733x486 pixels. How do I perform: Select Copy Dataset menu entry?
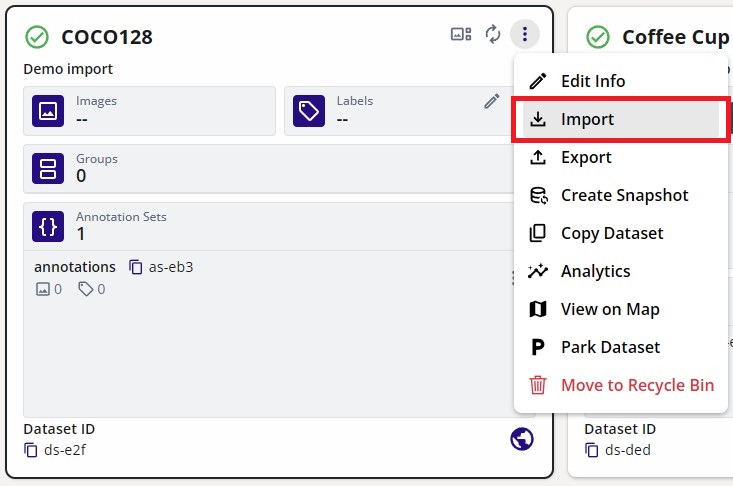click(620, 233)
